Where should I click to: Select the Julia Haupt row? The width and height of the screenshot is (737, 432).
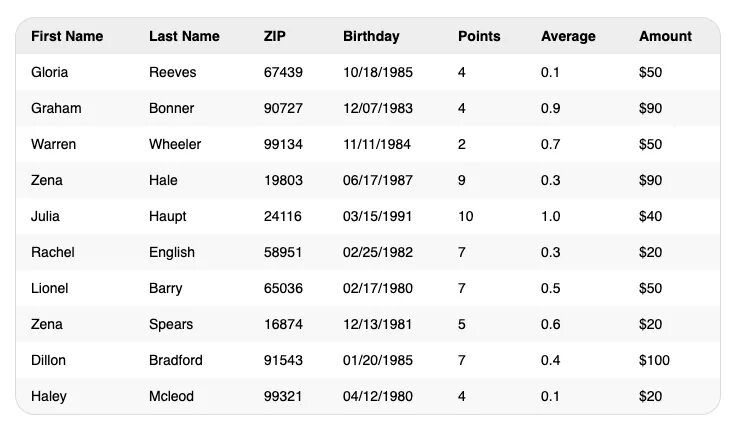(368, 216)
